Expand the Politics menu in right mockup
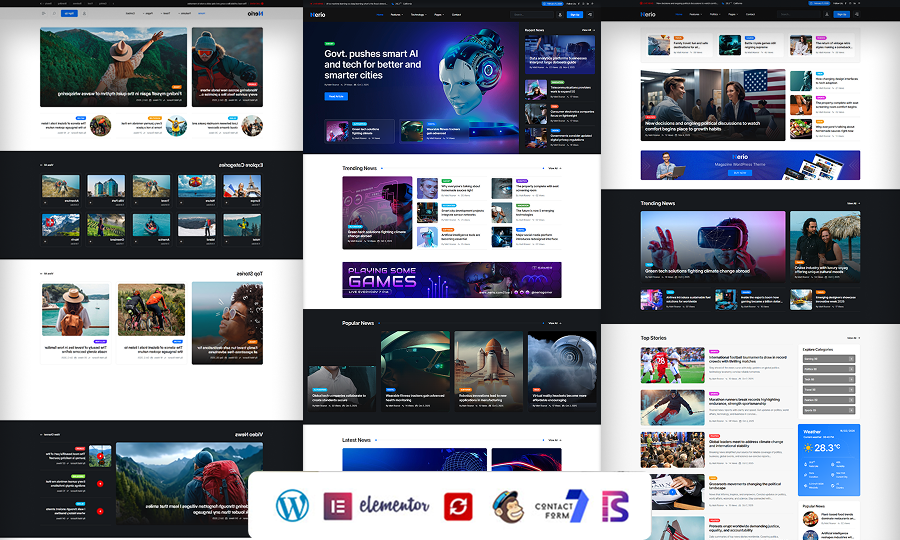This screenshot has height=540, width=900. [715, 14]
